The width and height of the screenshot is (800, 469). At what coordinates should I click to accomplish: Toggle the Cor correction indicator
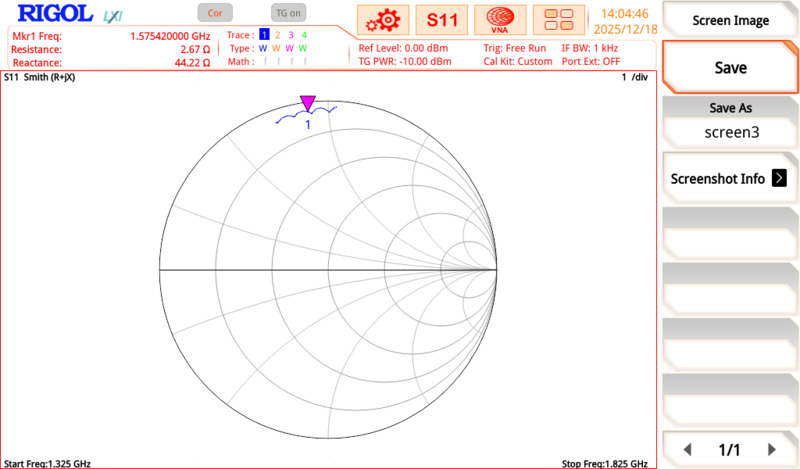point(215,13)
